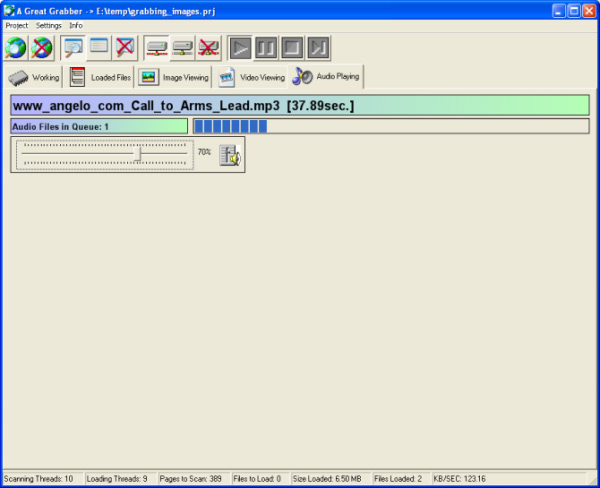600x488 pixels.
Task: Switch to the Loaded Files tab
Action: (100, 77)
